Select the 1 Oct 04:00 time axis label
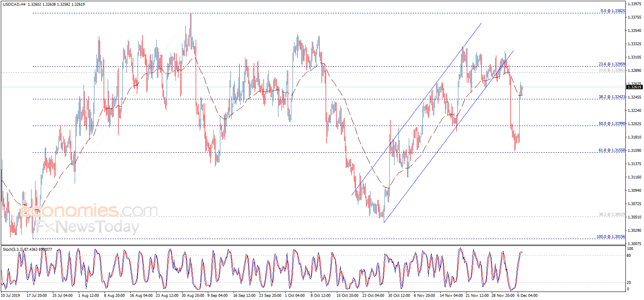Viewport: 644px width, 300px height. [x=295, y=296]
